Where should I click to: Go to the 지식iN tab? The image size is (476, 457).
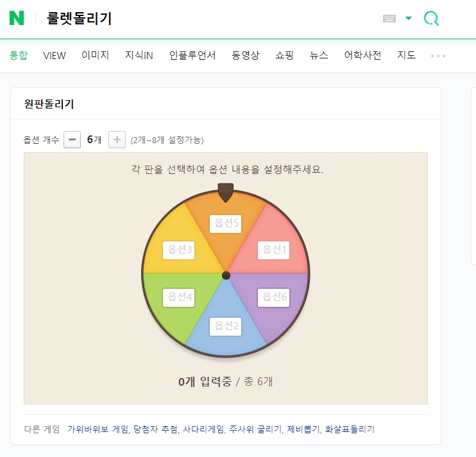coord(139,55)
